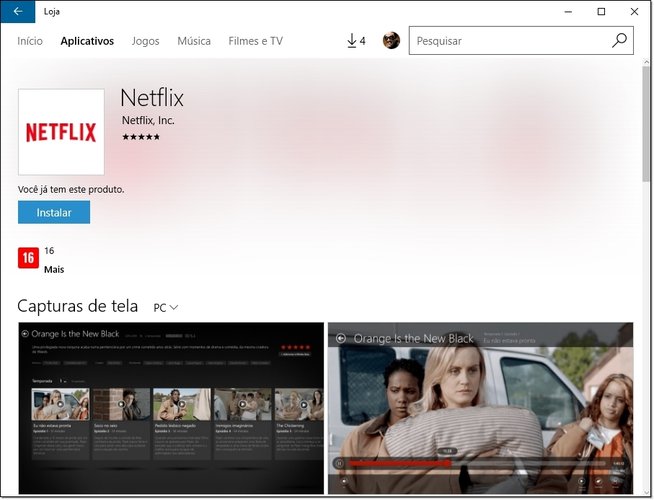Open the video player screenshot thumbnail
Viewport: 654px width, 500px height.
[480, 408]
